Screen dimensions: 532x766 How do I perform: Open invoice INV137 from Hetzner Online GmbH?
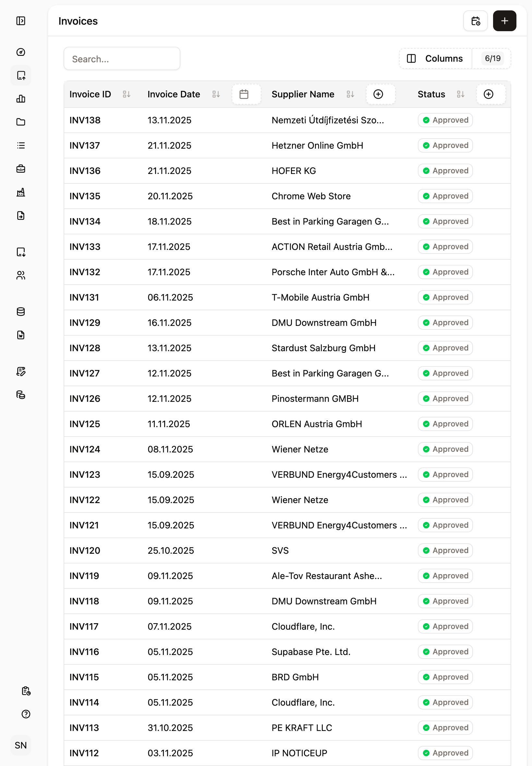(x=84, y=145)
